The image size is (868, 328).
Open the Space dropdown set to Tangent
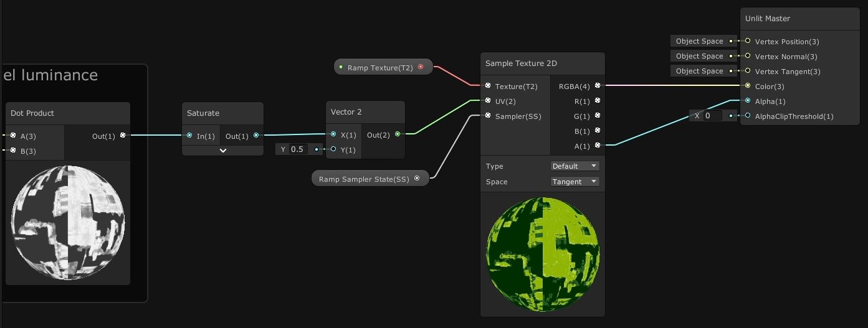click(x=575, y=182)
